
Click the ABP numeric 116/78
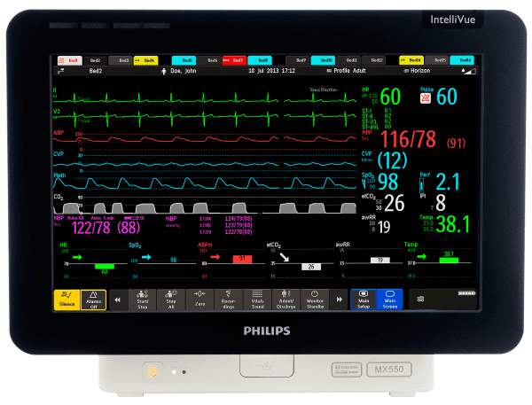pos(408,139)
